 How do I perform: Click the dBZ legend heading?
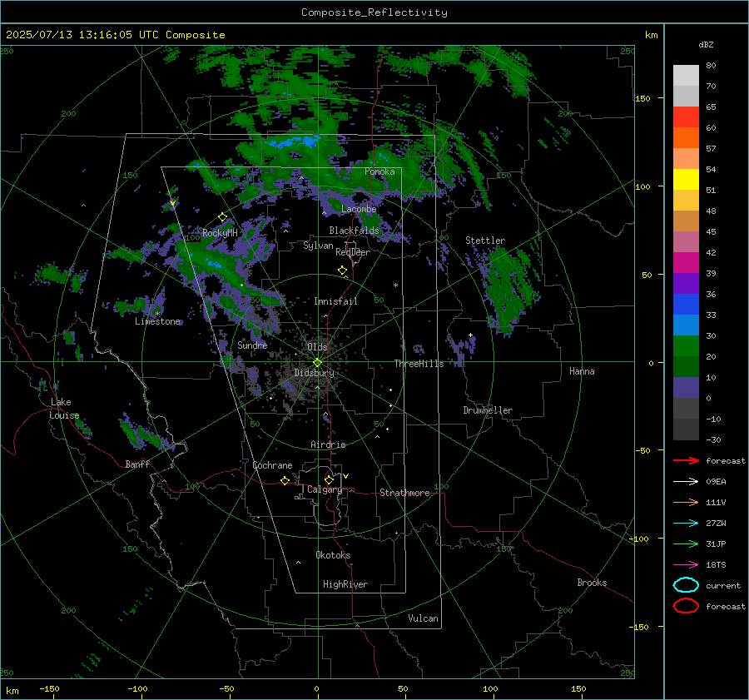(x=706, y=44)
